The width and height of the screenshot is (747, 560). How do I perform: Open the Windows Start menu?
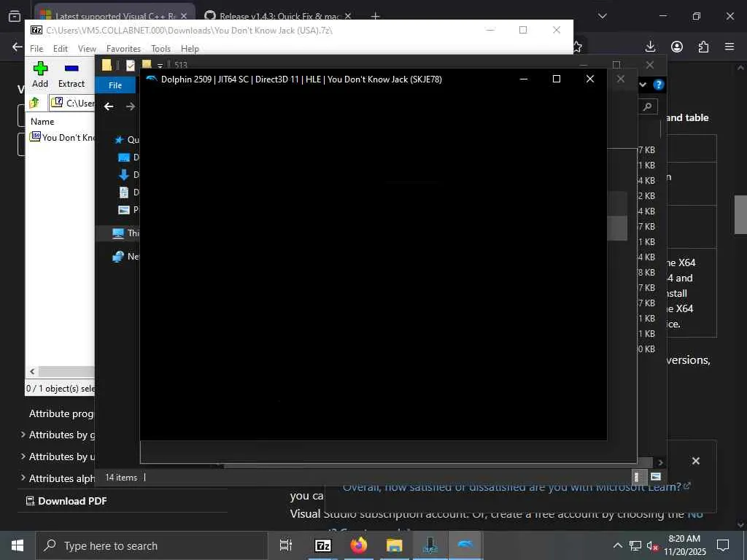tap(18, 545)
